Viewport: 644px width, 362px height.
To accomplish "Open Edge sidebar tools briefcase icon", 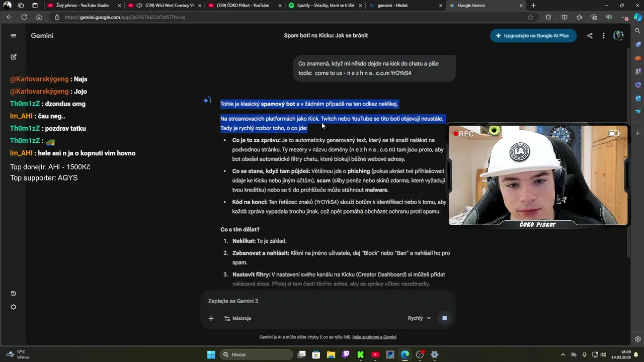I will (638, 58).
